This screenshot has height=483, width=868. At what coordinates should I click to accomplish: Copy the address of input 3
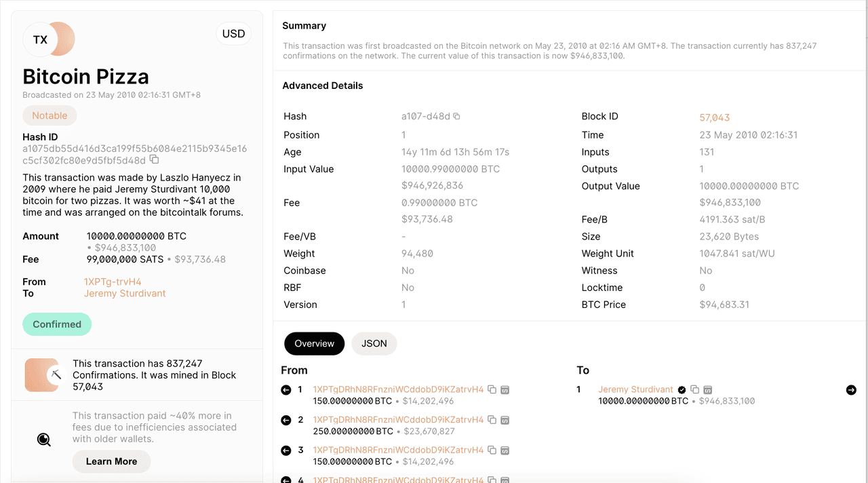click(492, 450)
